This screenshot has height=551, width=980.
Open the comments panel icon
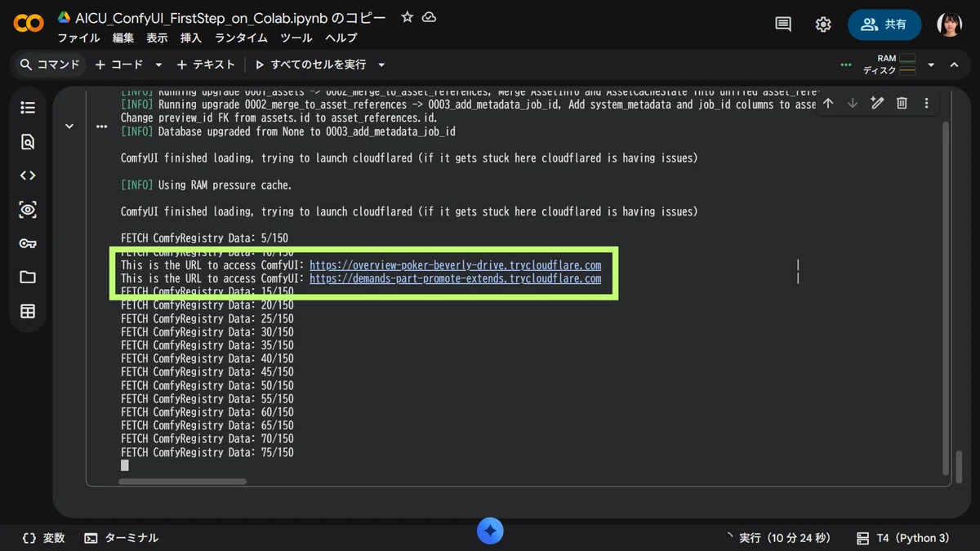click(x=783, y=24)
